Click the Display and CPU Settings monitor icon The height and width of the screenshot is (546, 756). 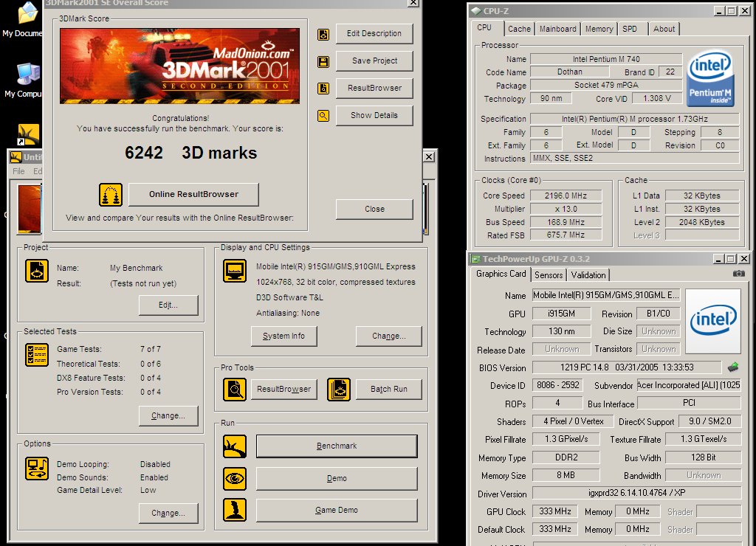point(235,271)
